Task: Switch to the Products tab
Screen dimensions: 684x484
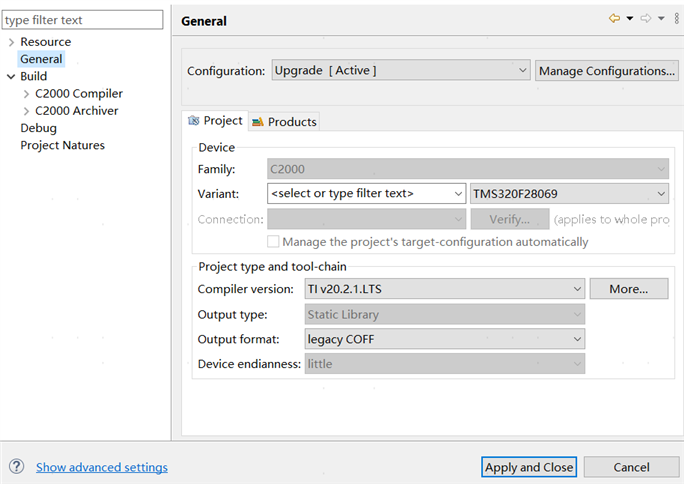Action: click(284, 122)
